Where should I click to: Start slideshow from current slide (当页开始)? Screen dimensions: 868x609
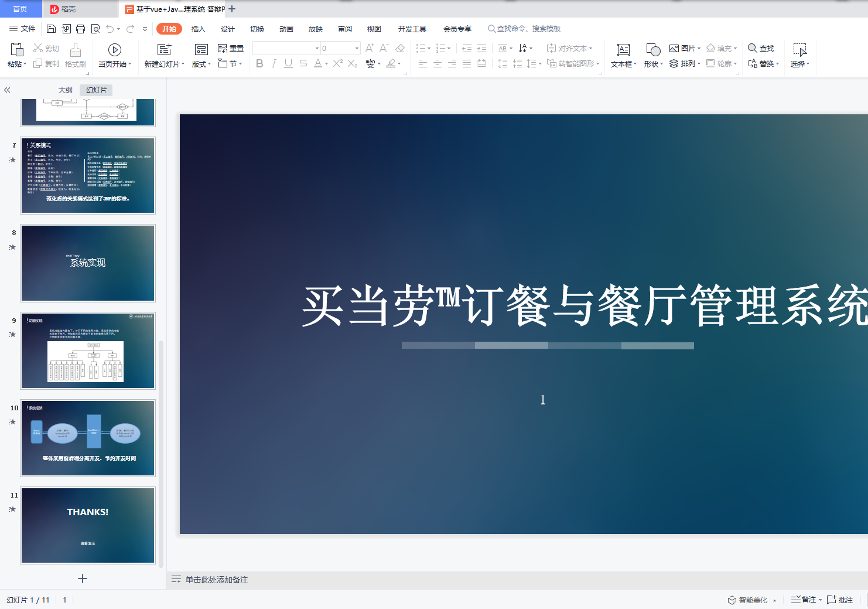pyautogui.click(x=115, y=50)
